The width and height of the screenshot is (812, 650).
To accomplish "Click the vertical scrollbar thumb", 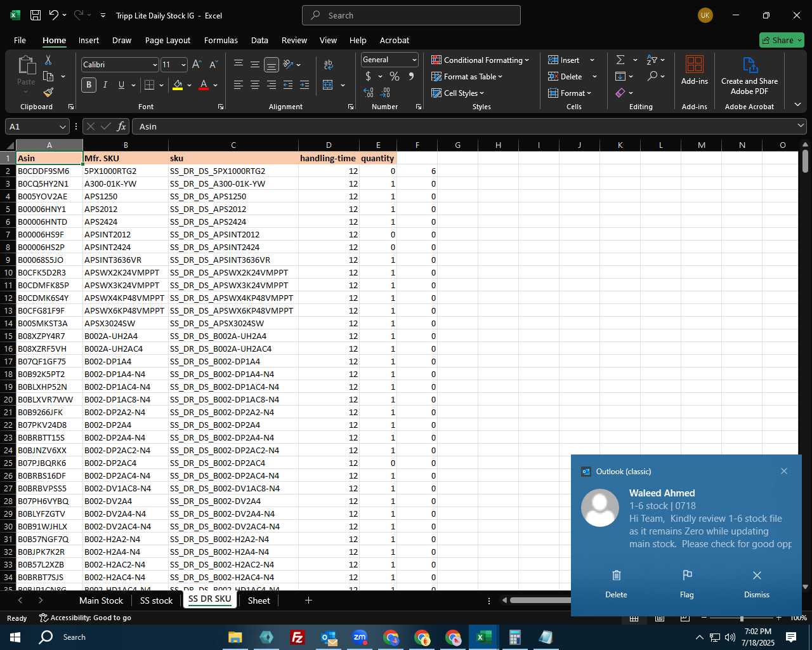I will [805, 161].
